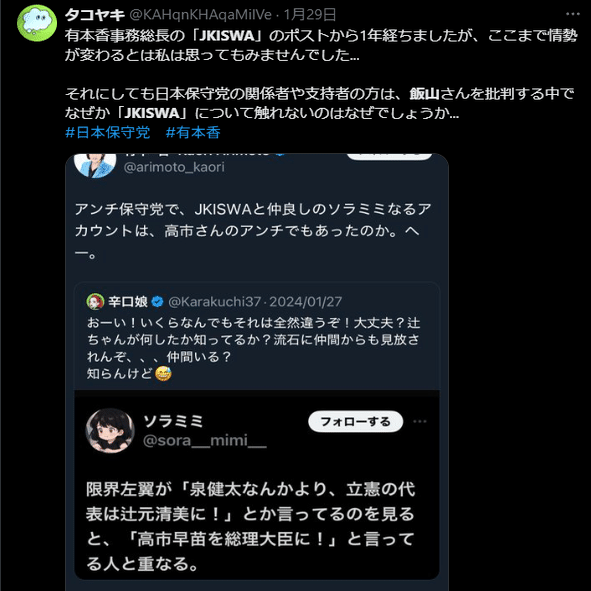The image size is (591, 591).
Task: Click the partially hidden follow button beside arimoto_kaori
Action: [389, 156]
